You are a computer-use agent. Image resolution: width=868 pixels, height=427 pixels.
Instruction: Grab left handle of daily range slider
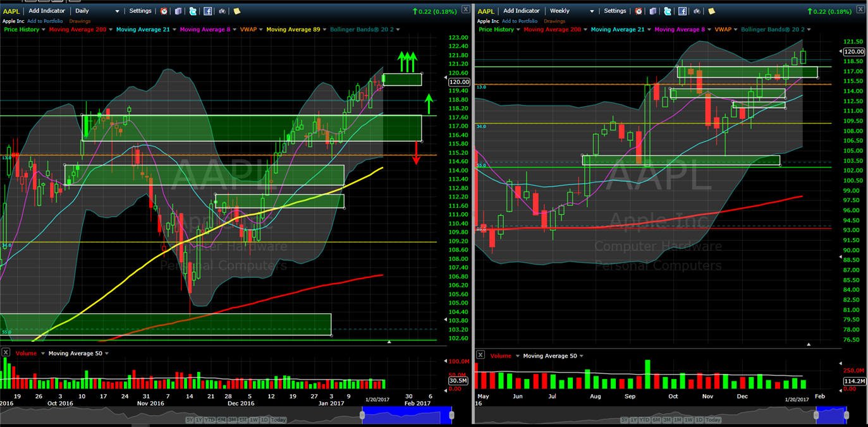362,415
